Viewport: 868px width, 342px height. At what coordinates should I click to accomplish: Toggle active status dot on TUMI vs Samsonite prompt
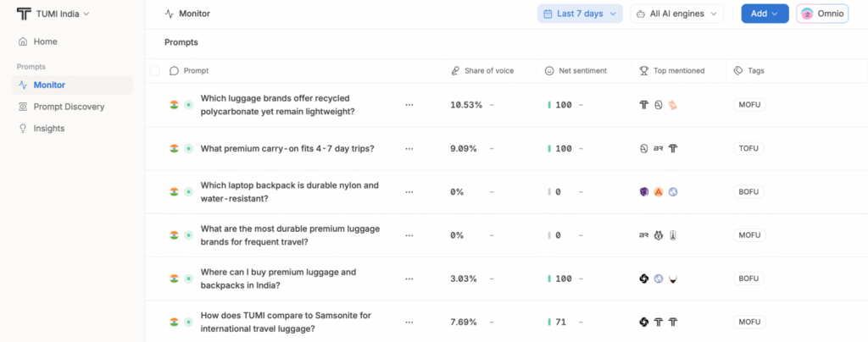188,323
